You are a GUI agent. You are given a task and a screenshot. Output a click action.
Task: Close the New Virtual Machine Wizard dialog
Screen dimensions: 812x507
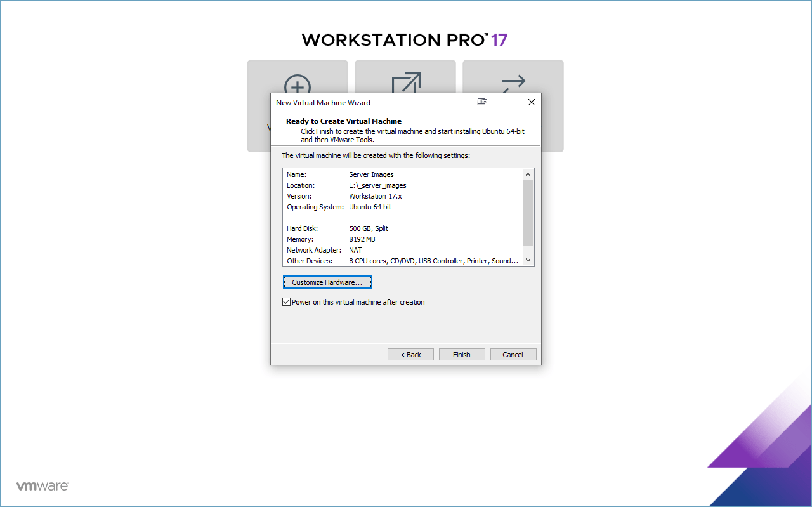(x=532, y=102)
